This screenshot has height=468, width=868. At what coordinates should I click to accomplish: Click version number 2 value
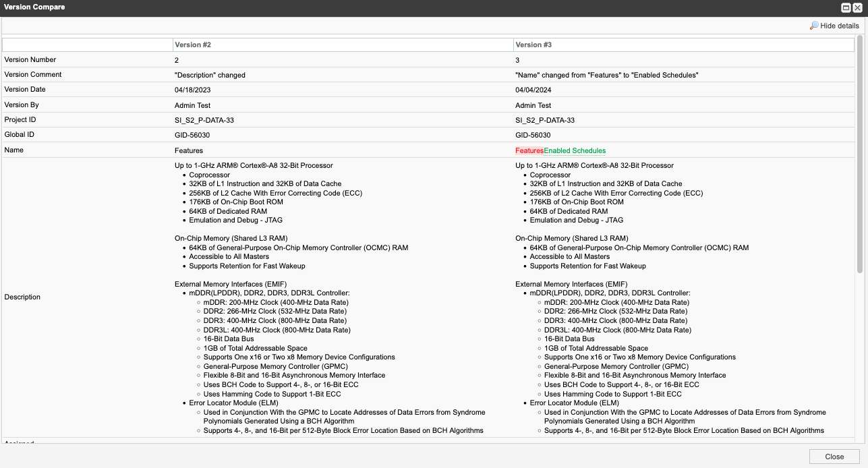point(177,61)
